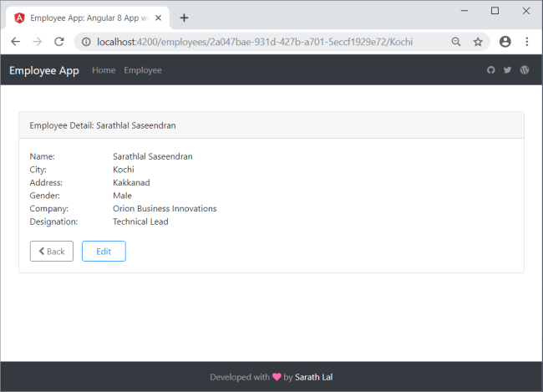Screen dimensions: 543x392
Task: Click the site information icon
Action: tap(86, 42)
